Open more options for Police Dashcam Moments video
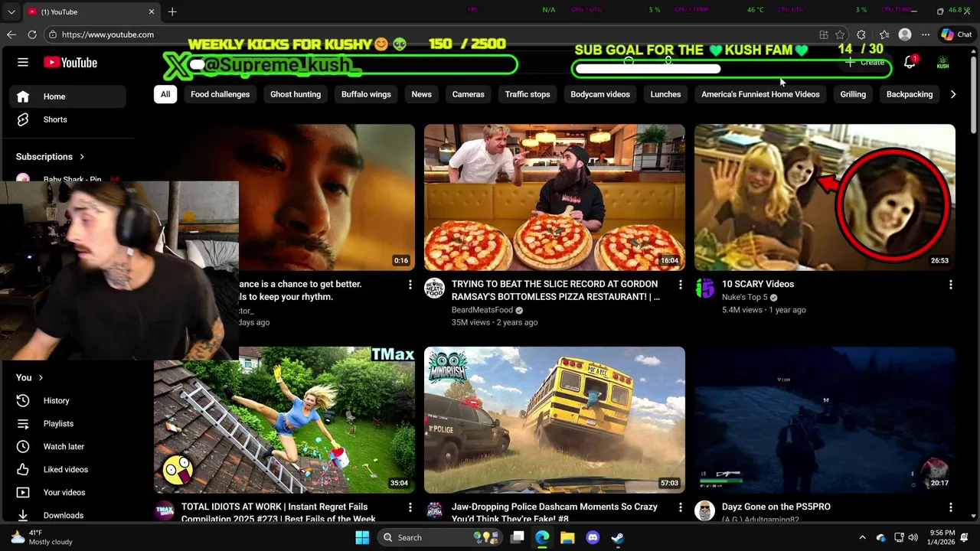This screenshot has width=980, height=551. point(680,507)
